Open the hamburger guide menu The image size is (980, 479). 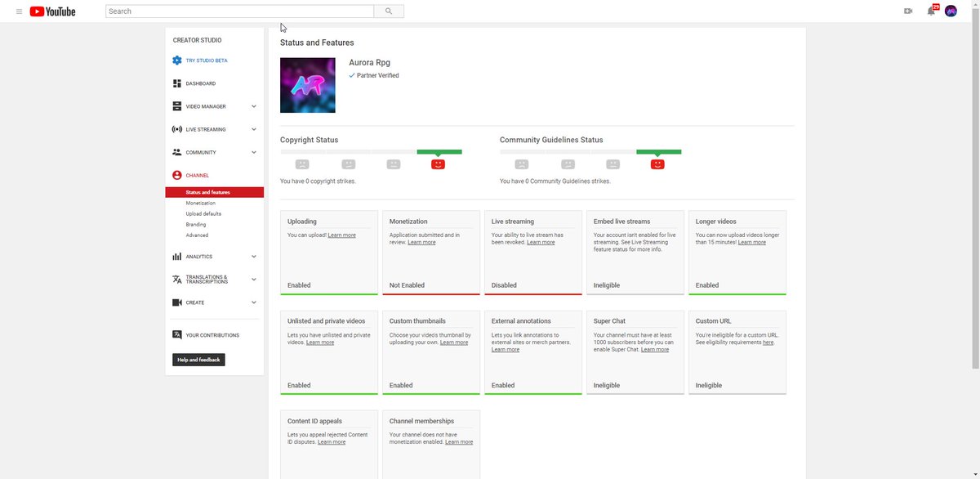click(x=19, y=11)
